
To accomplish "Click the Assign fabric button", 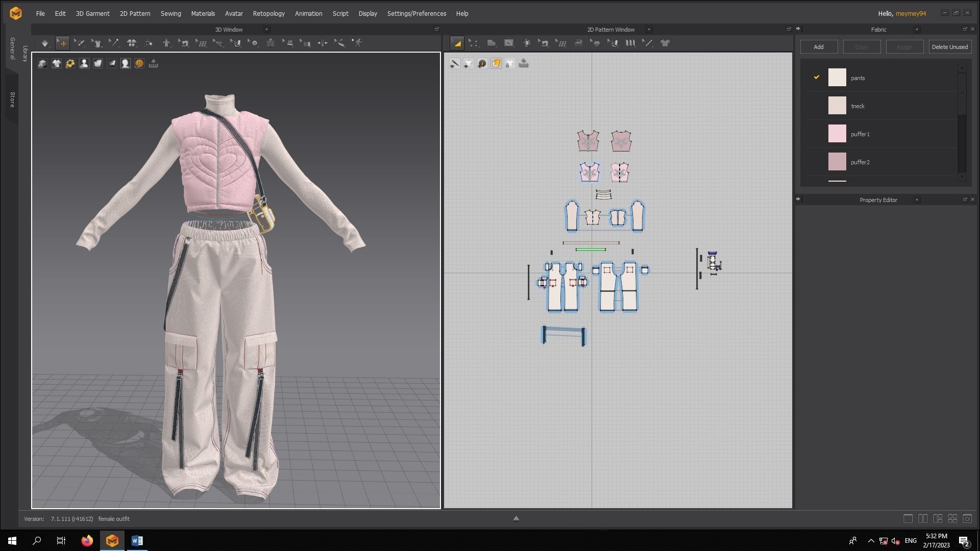I will (904, 47).
